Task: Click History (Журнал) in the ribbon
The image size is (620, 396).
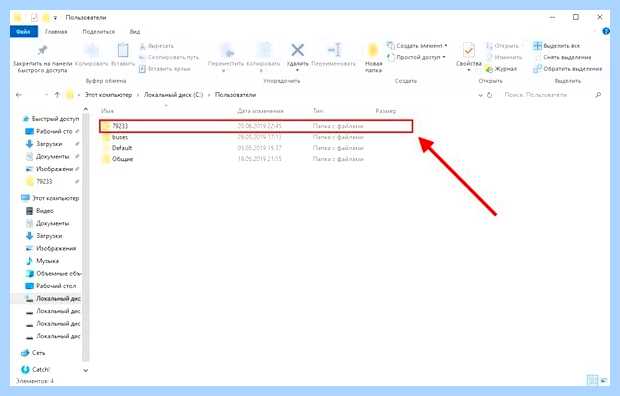Action: click(501, 69)
